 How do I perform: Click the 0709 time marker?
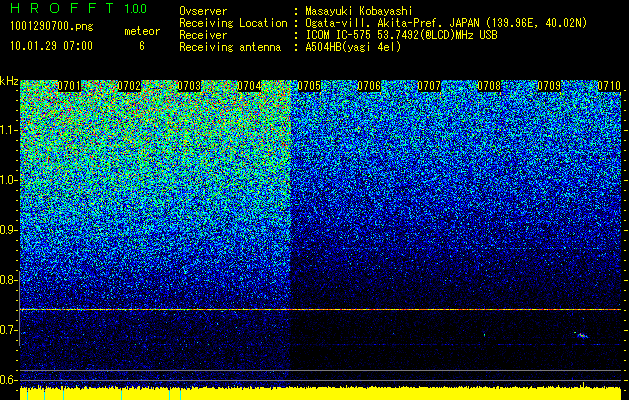(549, 86)
